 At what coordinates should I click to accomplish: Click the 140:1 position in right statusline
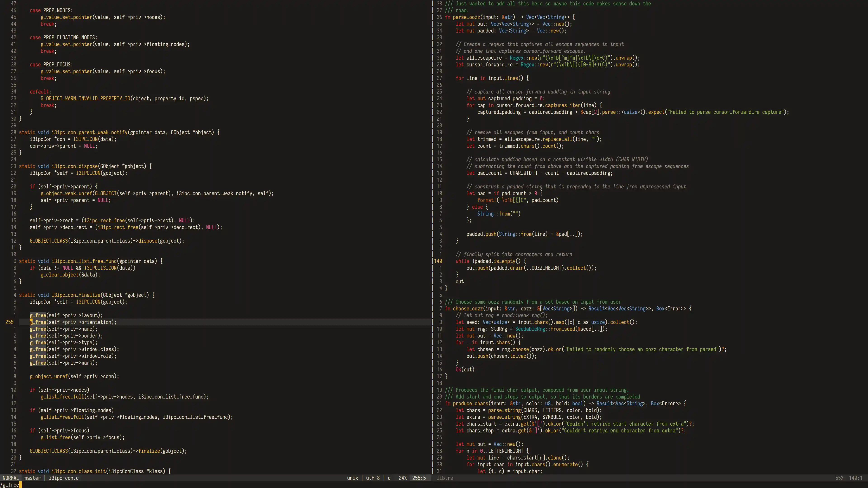click(x=855, y=478)
